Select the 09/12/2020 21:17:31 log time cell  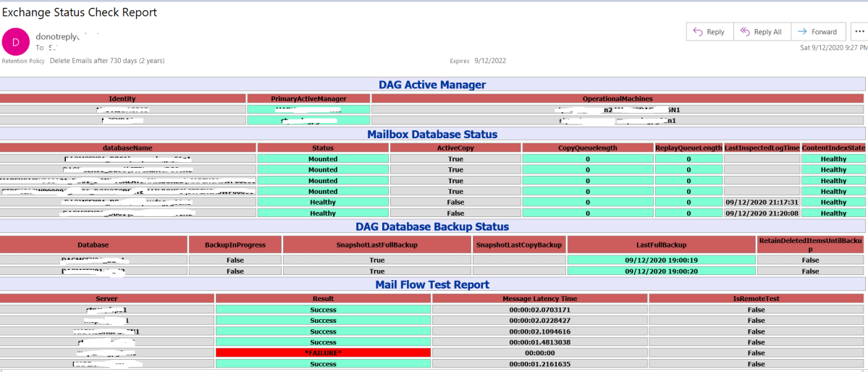point(762,203)
